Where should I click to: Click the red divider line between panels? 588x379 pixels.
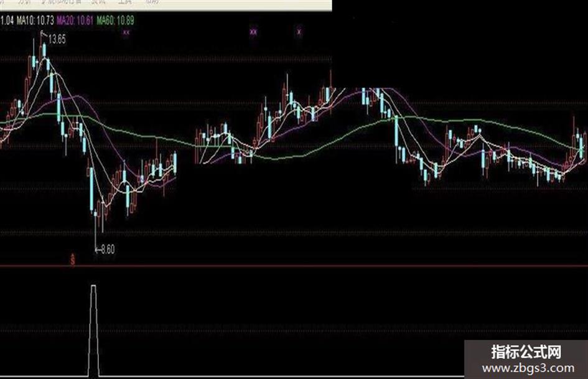coord(294,266)
